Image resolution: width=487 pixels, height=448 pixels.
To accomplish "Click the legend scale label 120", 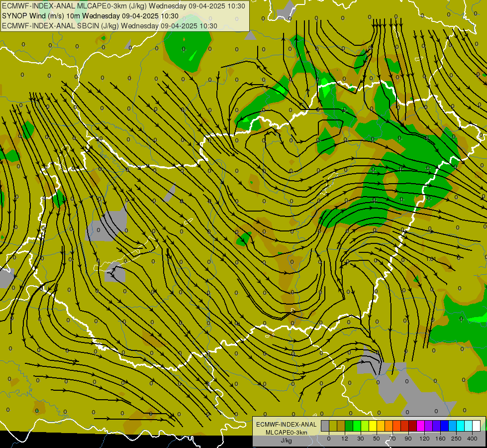I will point(424,439).
